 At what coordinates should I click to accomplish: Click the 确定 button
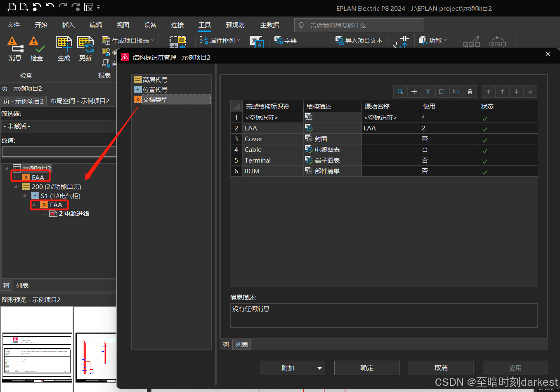(x=367, y=368)
